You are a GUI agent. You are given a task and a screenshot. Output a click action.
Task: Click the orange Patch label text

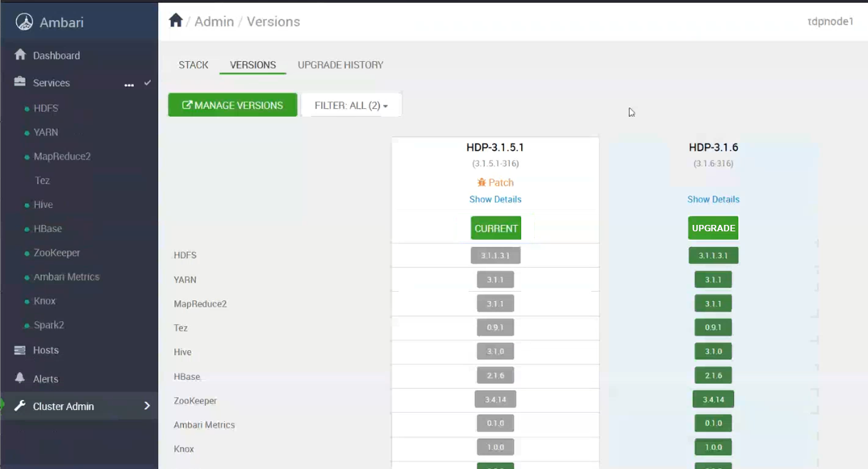tap(501, 182)
